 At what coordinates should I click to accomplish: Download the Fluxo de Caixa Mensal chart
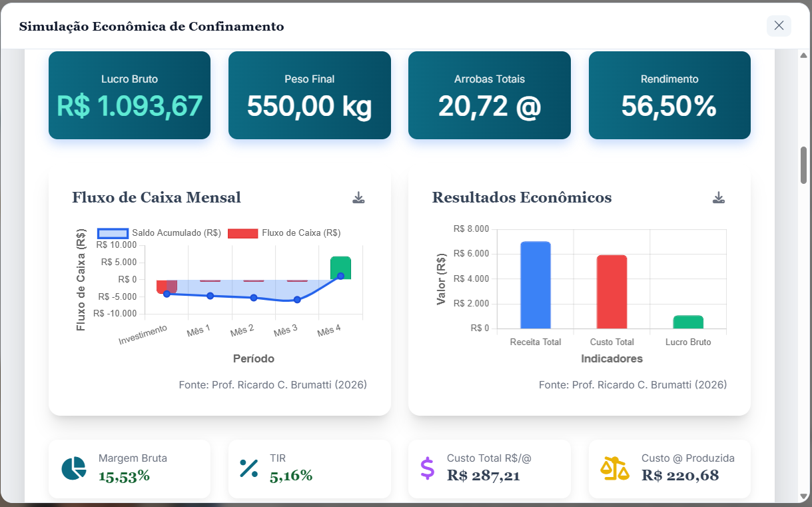pyautogui.click(x=358, y=198)
